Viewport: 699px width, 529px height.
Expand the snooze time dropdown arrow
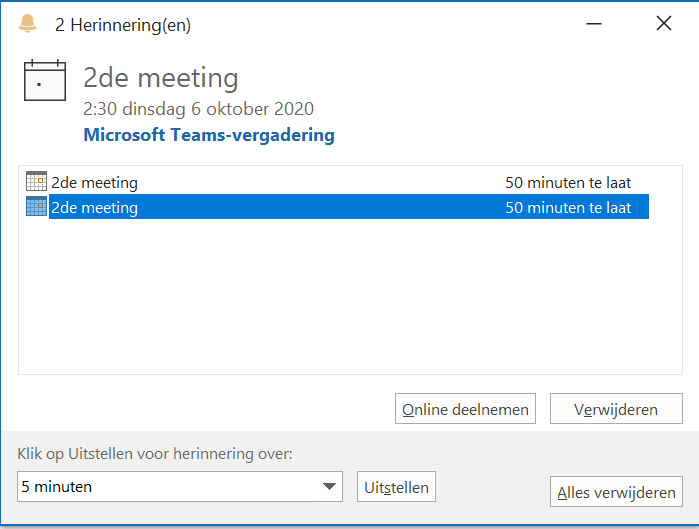329,486
